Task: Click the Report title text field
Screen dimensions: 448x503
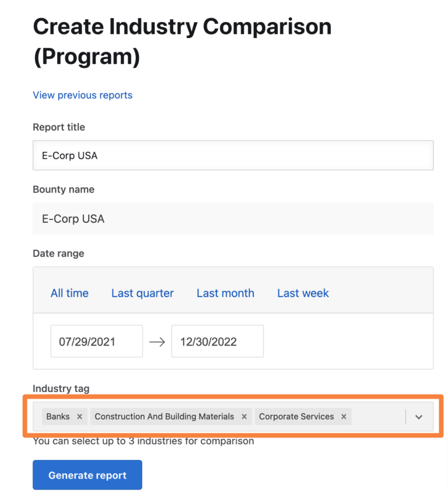Action: coord(233,155)
